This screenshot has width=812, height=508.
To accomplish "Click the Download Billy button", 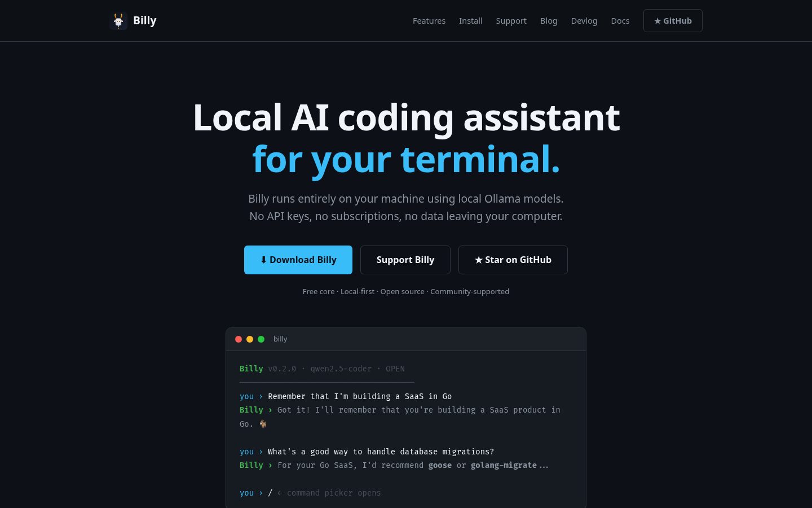I will click(x=298, y=260).
